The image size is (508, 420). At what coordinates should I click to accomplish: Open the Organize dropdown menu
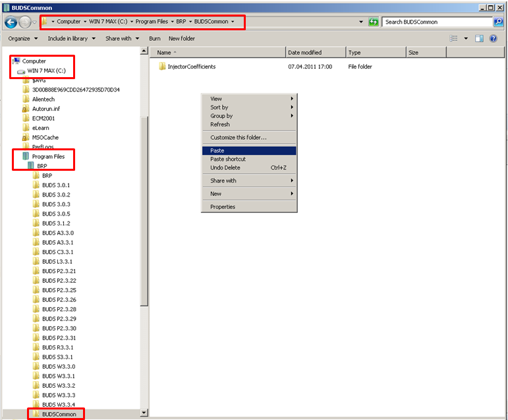pos(23,39)
